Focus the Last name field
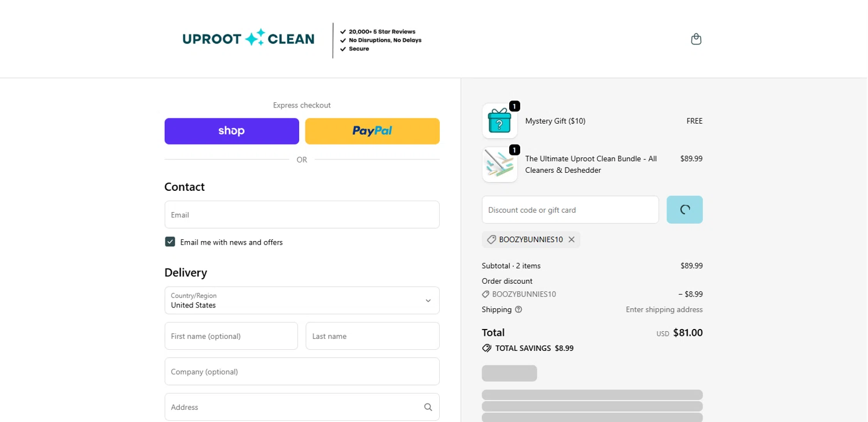Screen dimensions: 868x422 373,336
